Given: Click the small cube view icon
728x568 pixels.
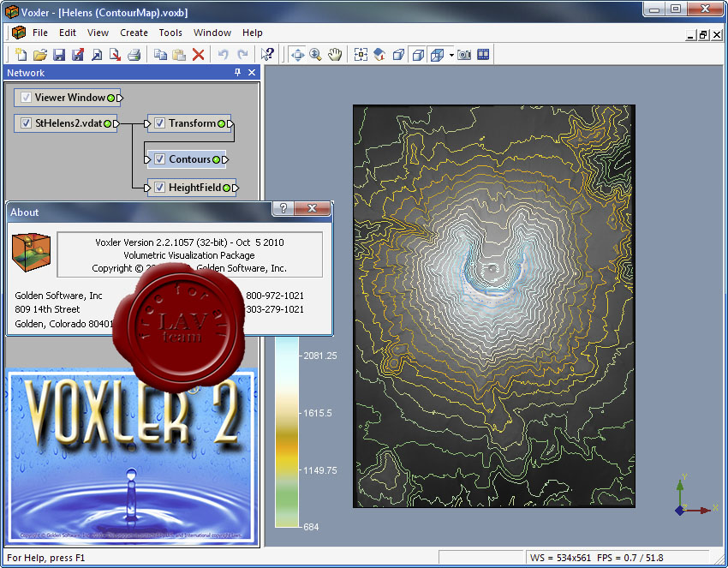Looking at the screenshot, I should [398, 55].
